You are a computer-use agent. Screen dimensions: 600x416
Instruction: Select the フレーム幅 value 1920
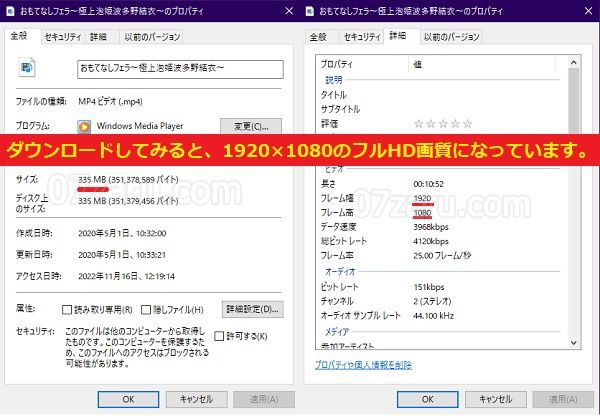pyautogui.click(x=422, y=198)
